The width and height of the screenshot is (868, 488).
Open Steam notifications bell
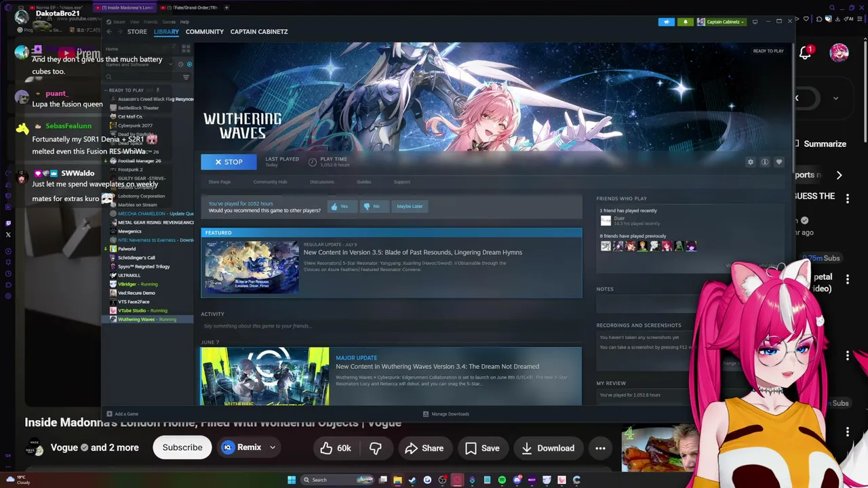coord(685,22)
